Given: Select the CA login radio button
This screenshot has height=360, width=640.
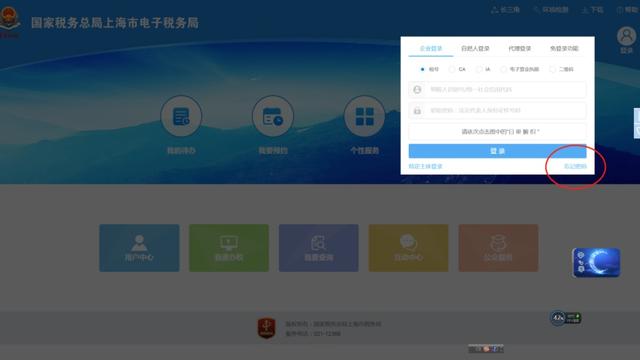Looking at the screenshot, I should (x=452, y=69).
